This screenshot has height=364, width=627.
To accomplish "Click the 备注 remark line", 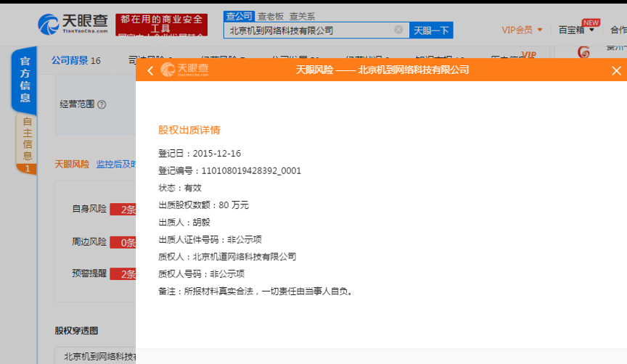I will point(256,291).
